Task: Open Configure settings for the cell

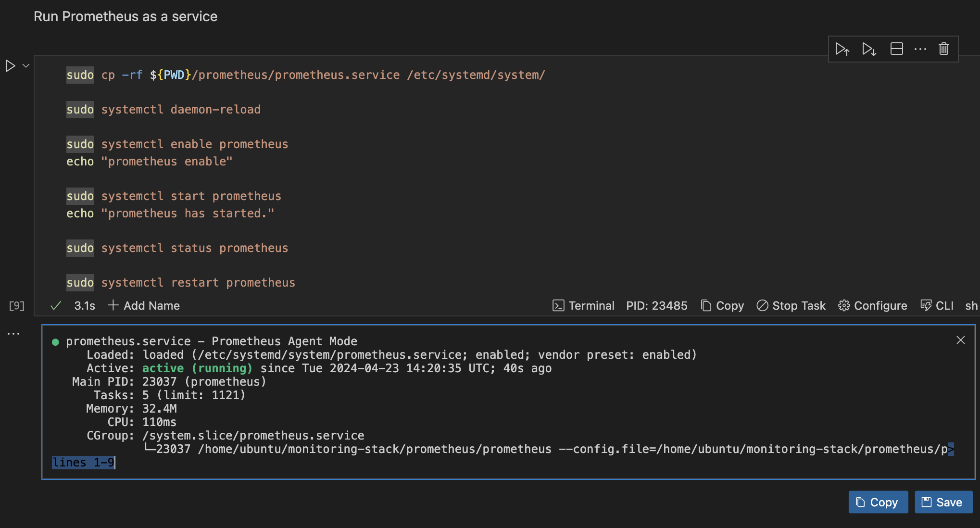Action: [873, 306]
